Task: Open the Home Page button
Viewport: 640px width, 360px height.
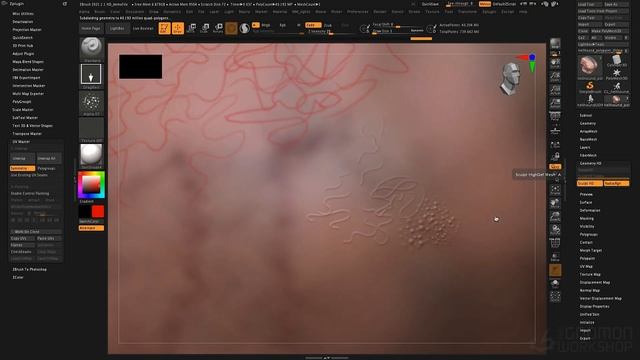Action: pos(91,29)
